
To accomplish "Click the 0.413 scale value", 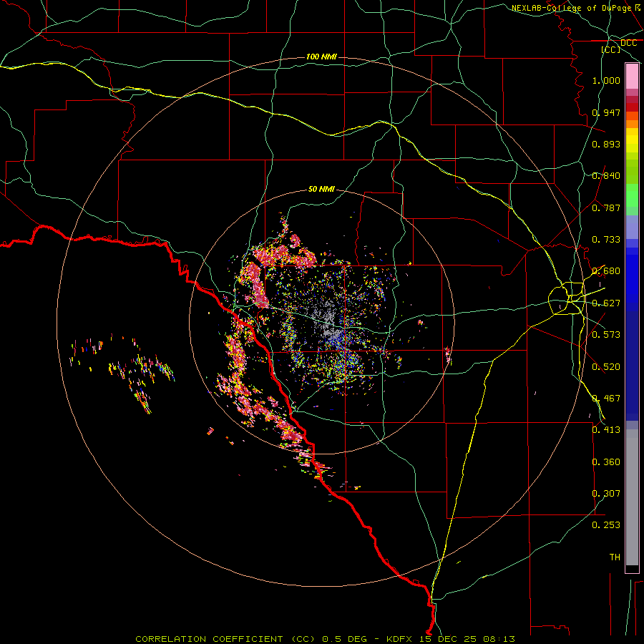I will tap(606, 430).
